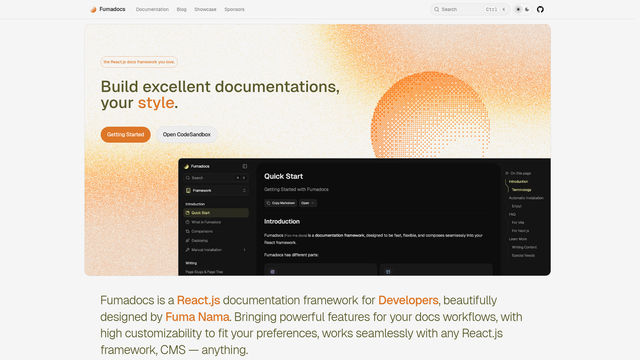Screen dimensions: 640x360
Task: Click 'Getting Started with Fumadocs' subtitle
Action: [296, 189]
